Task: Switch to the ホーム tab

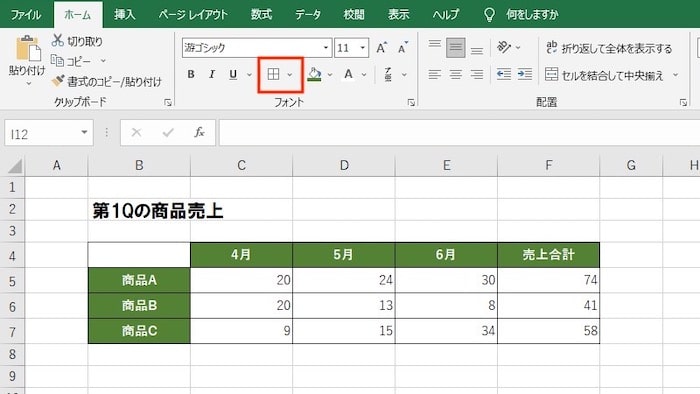Action: pos(78,14)
